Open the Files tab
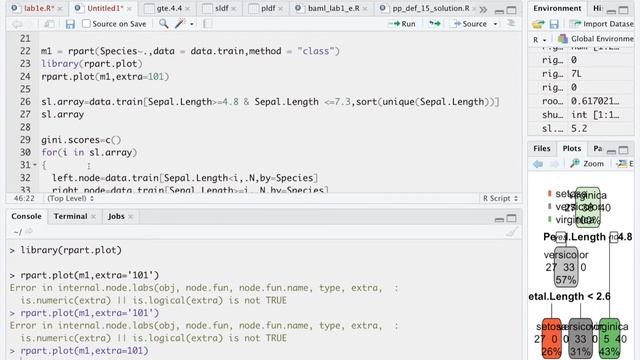This screenshot has height=360, width=640. click(x=542, y=149)
